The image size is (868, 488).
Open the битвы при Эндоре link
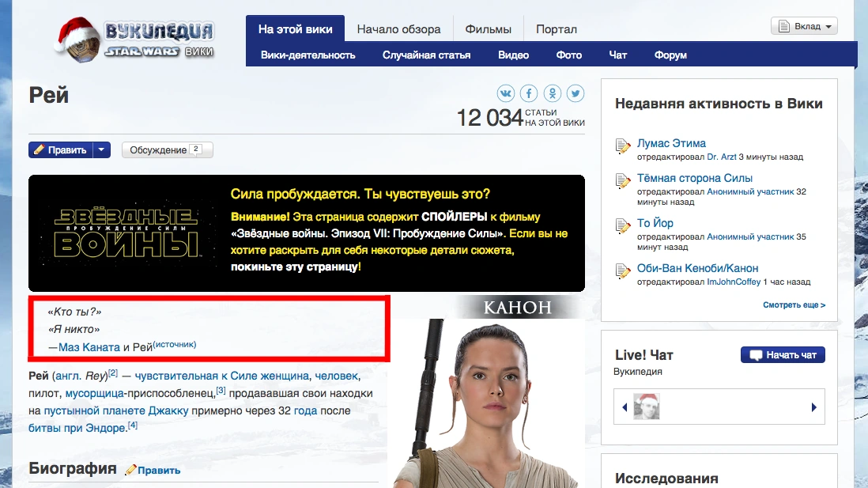pyautogui.click(x=77, y=428)
